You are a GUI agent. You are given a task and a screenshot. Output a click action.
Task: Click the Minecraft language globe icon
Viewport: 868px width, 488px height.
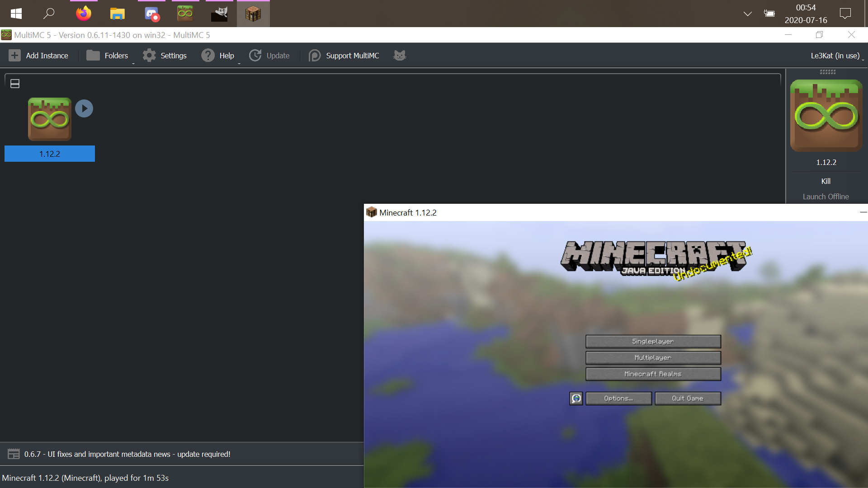point(576,399)
